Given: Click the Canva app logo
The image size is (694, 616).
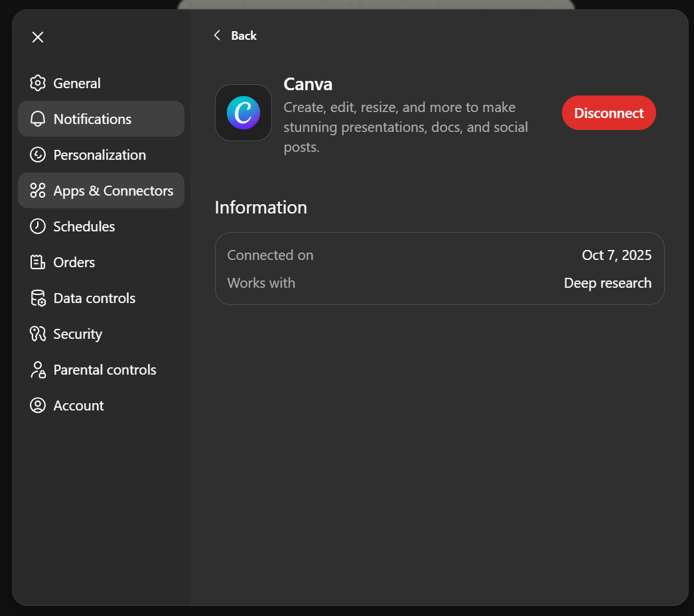Looking at the screenshot, I should 243,113.
